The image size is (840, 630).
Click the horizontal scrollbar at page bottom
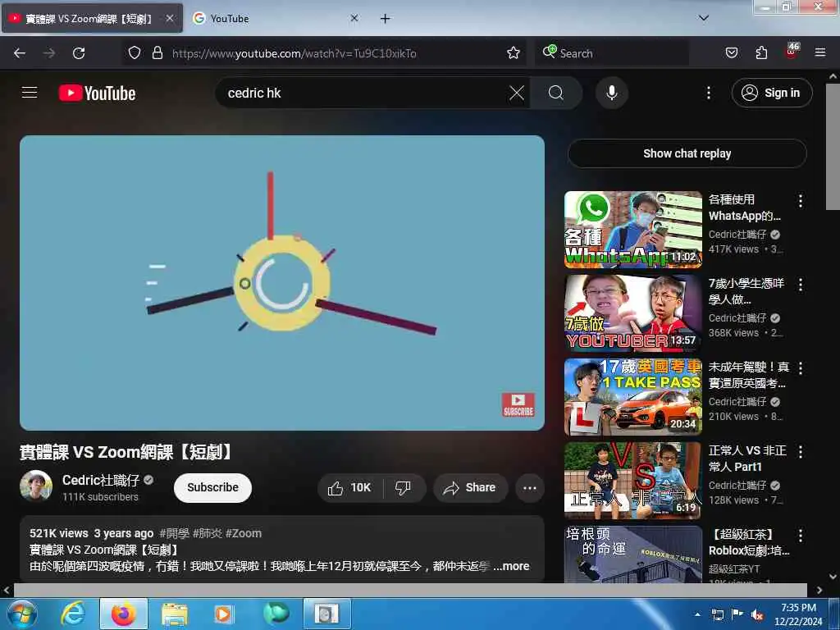(x=410, y=590)
